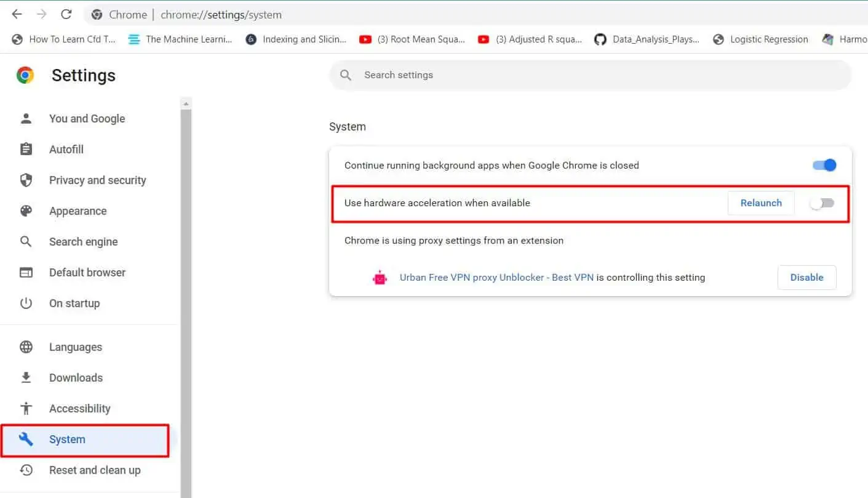Click the browser Back arrow
This screenshot has height=498, width=868.
point(17,14)
